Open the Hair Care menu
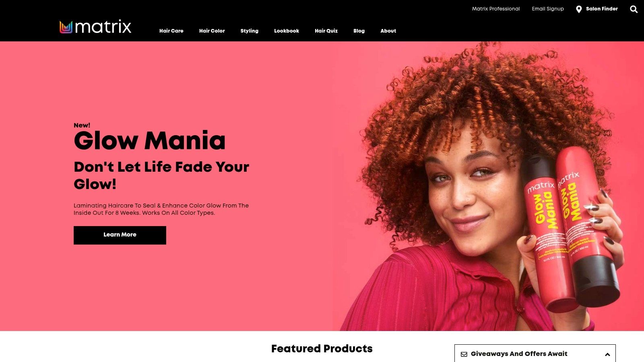Viewport: 644px width, 362px height. pyautogui.click(x=171, y=31)
